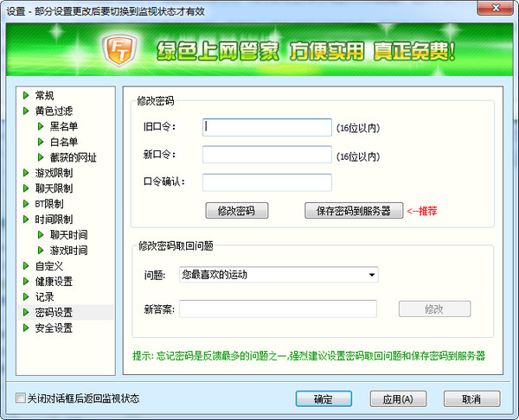This screenshot has width=519, height=420.
Task: Click the 修改密码 button
Action: pos(236,211)
